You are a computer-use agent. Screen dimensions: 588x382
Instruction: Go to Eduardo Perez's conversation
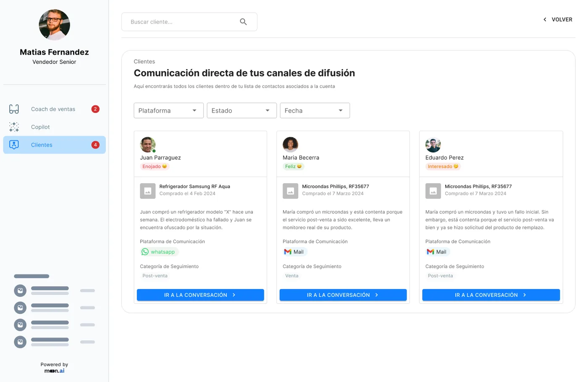click(x=491, y=295)
